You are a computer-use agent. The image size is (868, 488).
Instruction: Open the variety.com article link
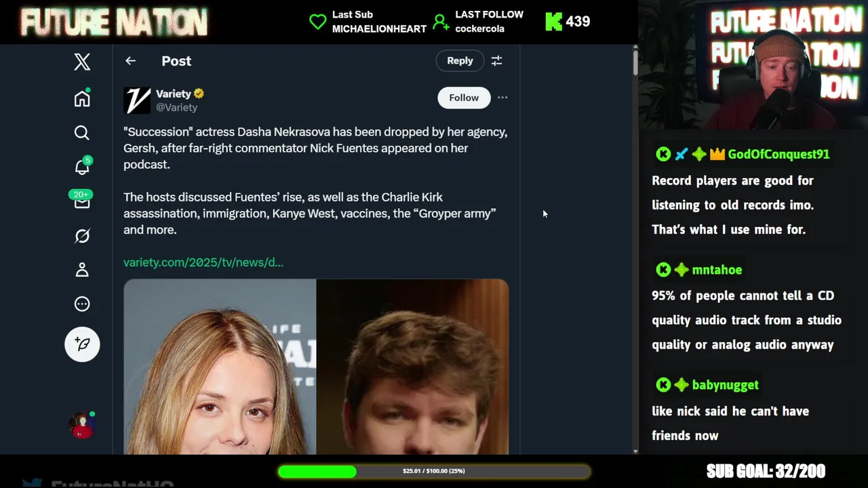tap(203, 262)
